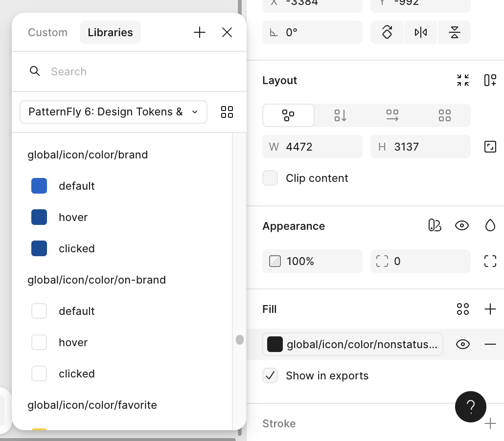
Task: Click the library Search field
Action: point(137,71)
